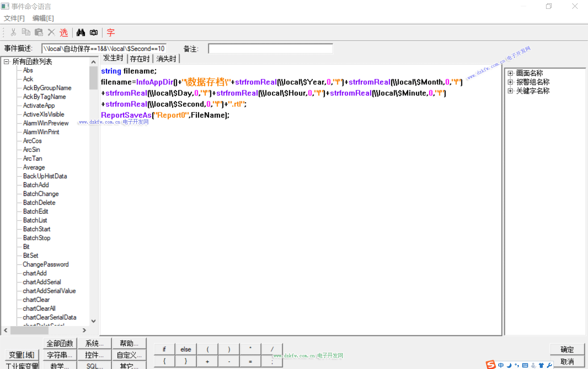Open the Sogou skin shirt icon
This screenshot has width=588, height=369.
pyautogui.click(x=541, y=365)
